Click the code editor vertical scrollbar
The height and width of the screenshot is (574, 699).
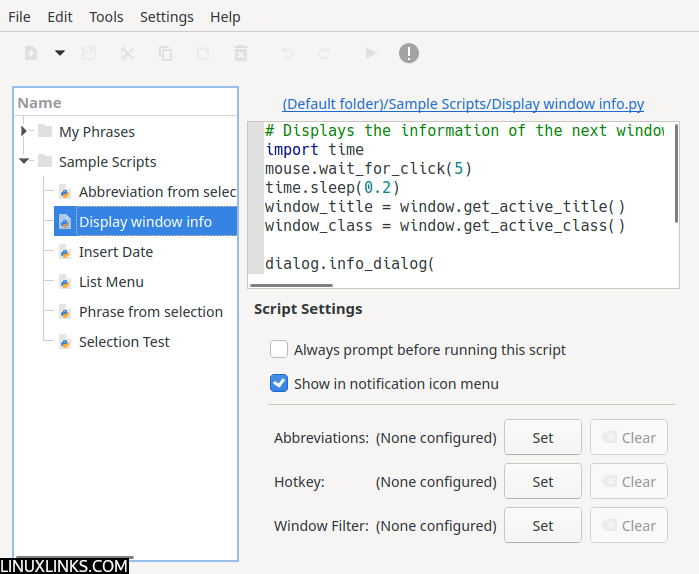pos(676,174)
